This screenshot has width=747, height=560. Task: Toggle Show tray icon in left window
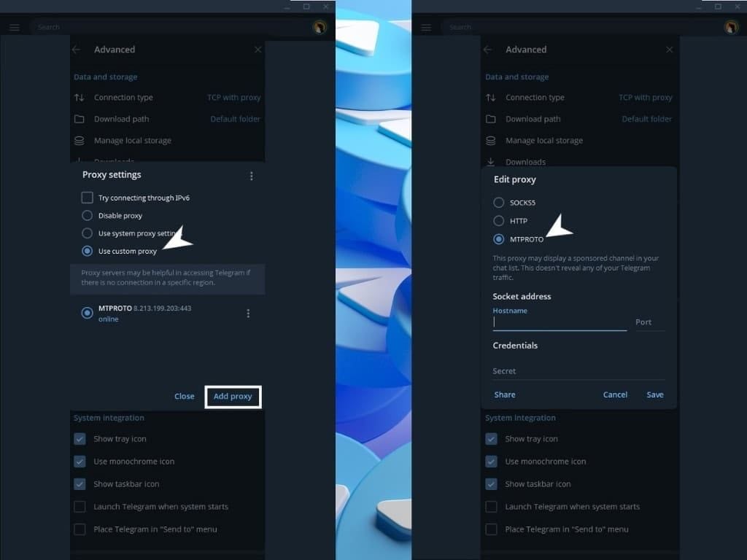coord(80,438)
